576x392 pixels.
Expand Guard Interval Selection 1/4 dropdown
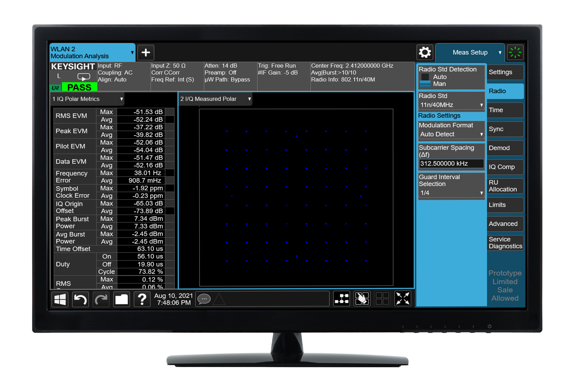coord(451,193)
